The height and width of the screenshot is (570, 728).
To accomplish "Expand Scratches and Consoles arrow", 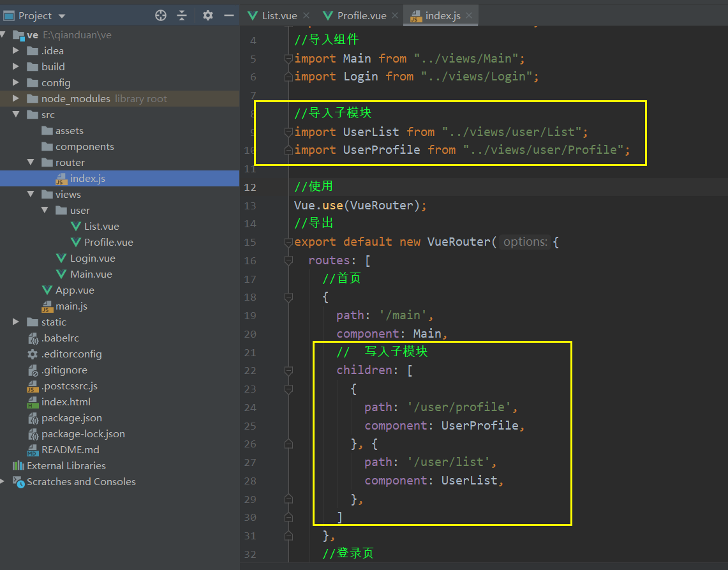I will (x=3, y=481).
